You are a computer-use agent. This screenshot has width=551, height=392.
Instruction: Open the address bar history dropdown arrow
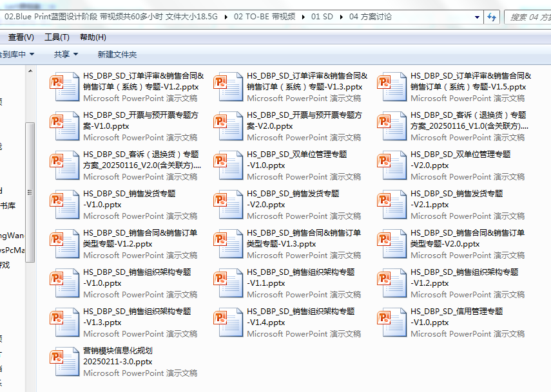click(474, 17)
